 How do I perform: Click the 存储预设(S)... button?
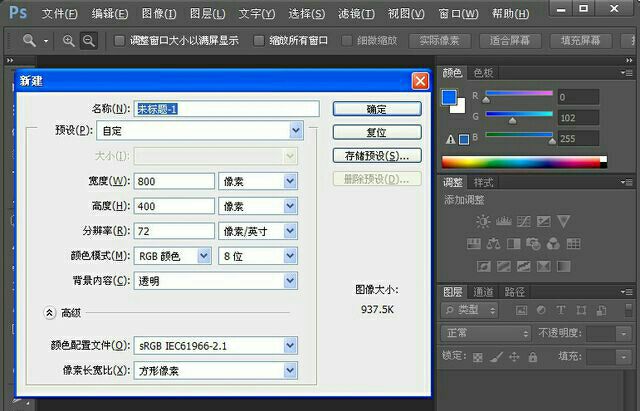[x=376, y=156]
